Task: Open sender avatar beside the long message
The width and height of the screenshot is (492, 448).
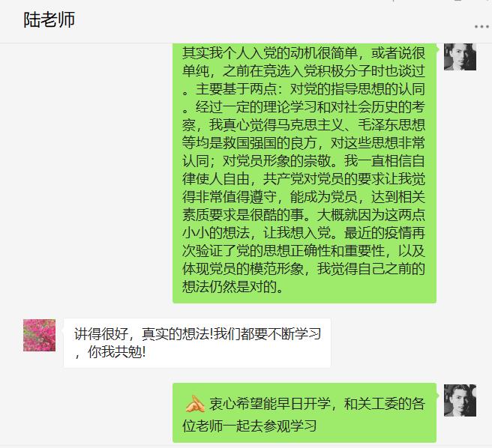Action: tap(460, 57)
